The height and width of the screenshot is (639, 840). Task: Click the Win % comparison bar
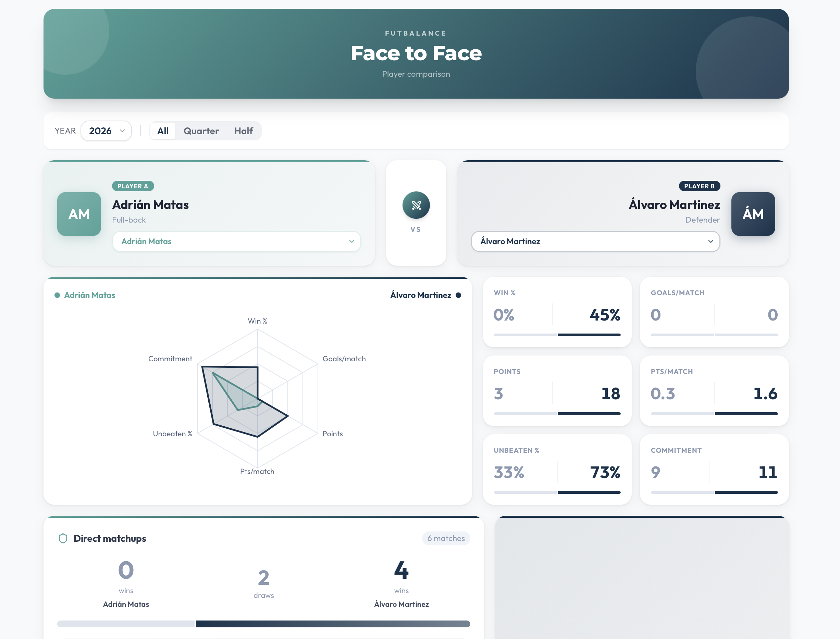pos(557,335)
